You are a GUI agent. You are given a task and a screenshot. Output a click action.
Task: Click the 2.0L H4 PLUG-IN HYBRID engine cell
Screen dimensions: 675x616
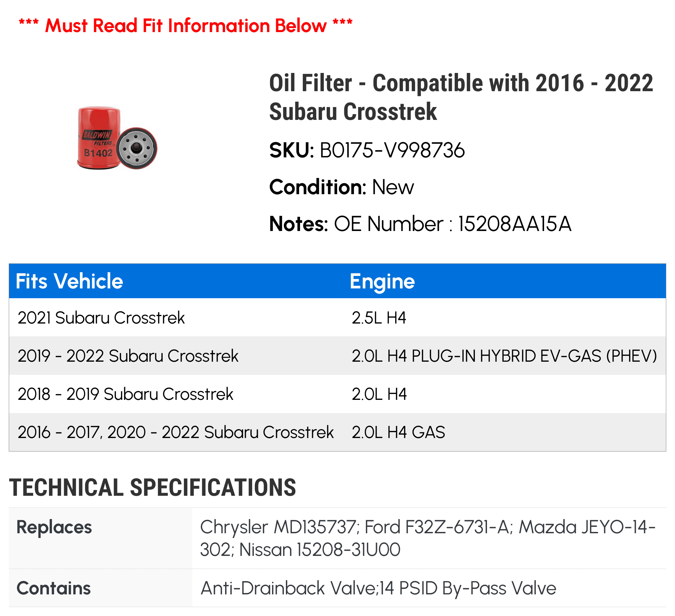504,356
